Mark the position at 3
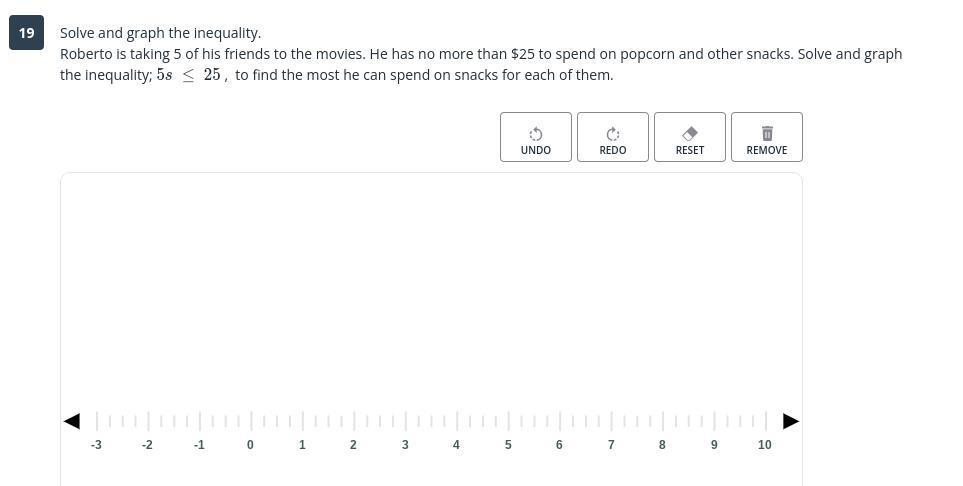 click(405, 421)
